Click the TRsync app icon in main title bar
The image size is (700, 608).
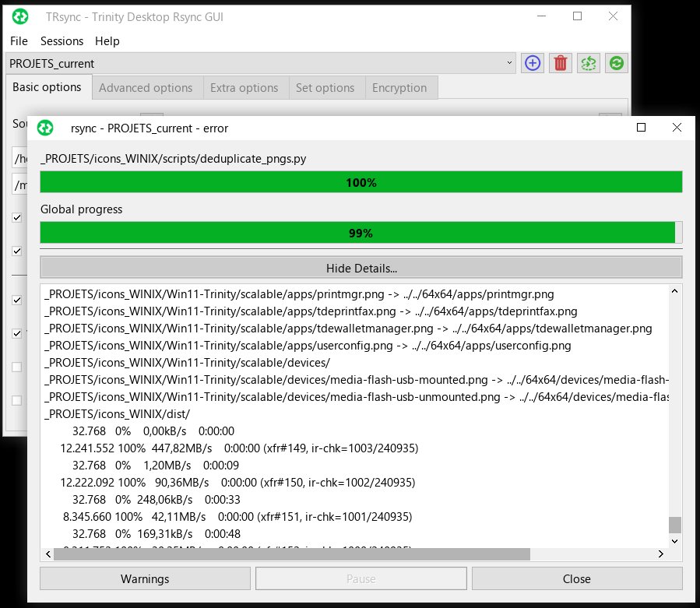[20, 17]
